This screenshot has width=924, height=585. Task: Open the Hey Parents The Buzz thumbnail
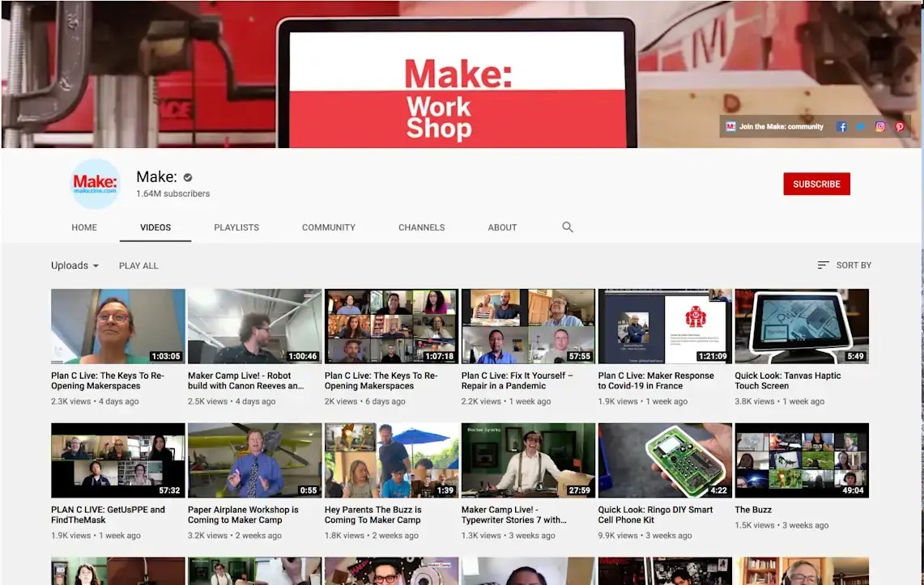point(391,460)
